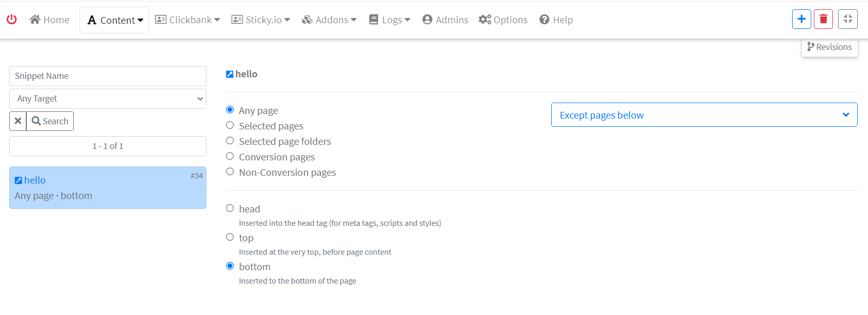868x315 pixels.
Task: Open the Logs menu
Action: point(390,20)
